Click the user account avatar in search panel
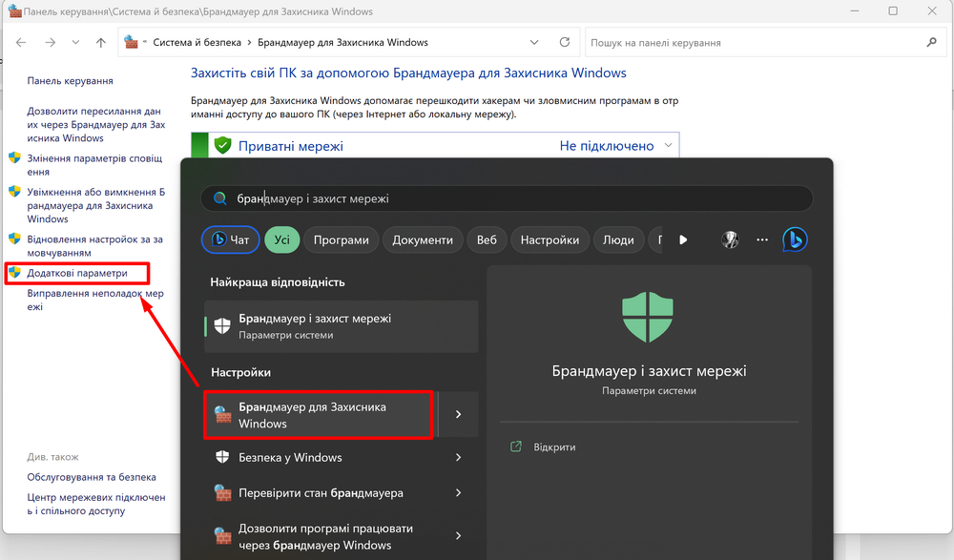Viewport: 954px width, 560px height. pos(730,239)
